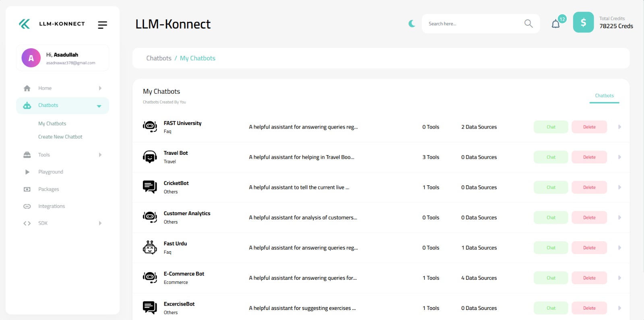Toggle dark mode with moon icon
This screenshot has width=644, height=320.
[x=412, y=24]
